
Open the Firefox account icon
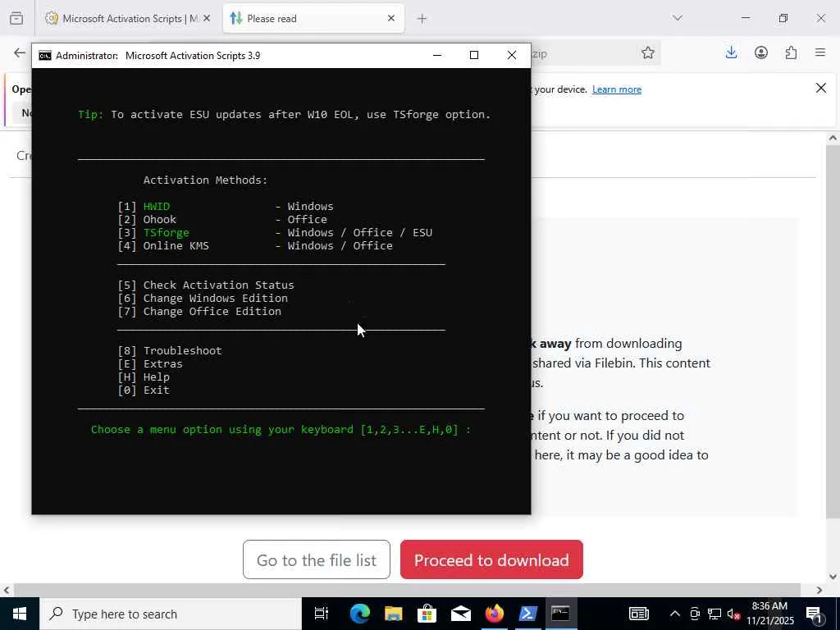(760, 52)
